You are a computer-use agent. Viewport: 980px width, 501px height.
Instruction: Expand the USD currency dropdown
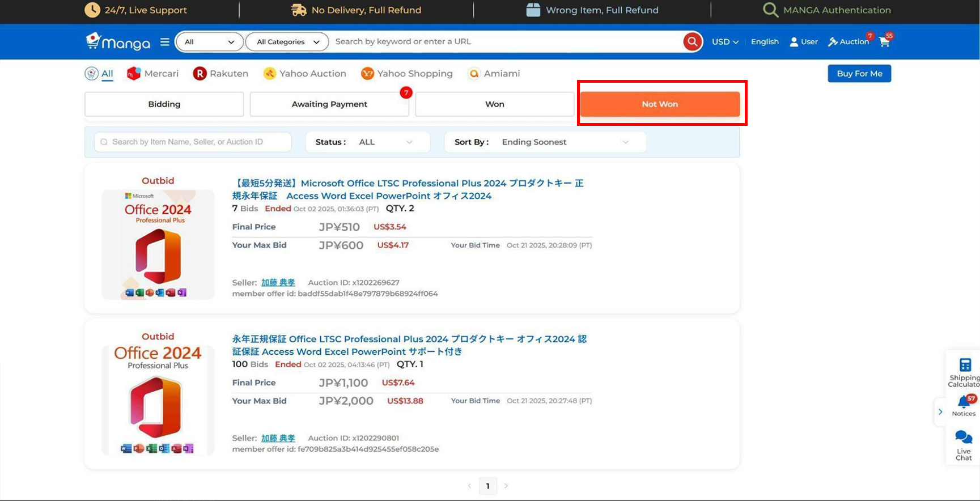coord(725,41)
